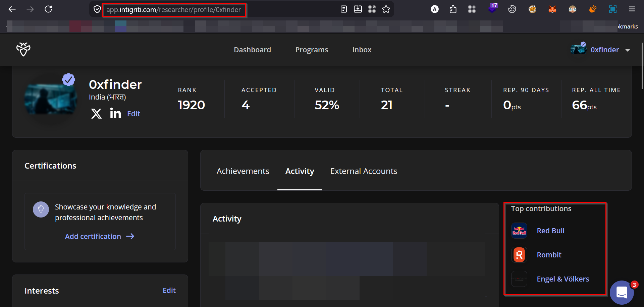Go to the Dashboard page
Screen dimensions: 644x307
tap(252, 50)
